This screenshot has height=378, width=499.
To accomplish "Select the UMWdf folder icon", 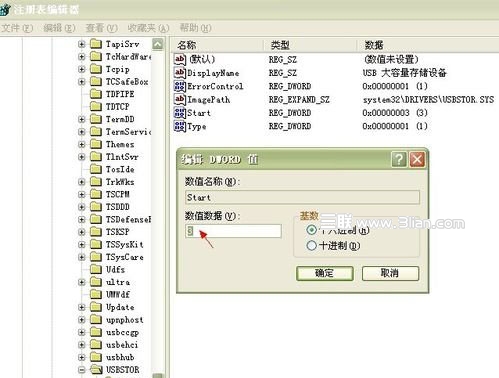I will 96,294.
